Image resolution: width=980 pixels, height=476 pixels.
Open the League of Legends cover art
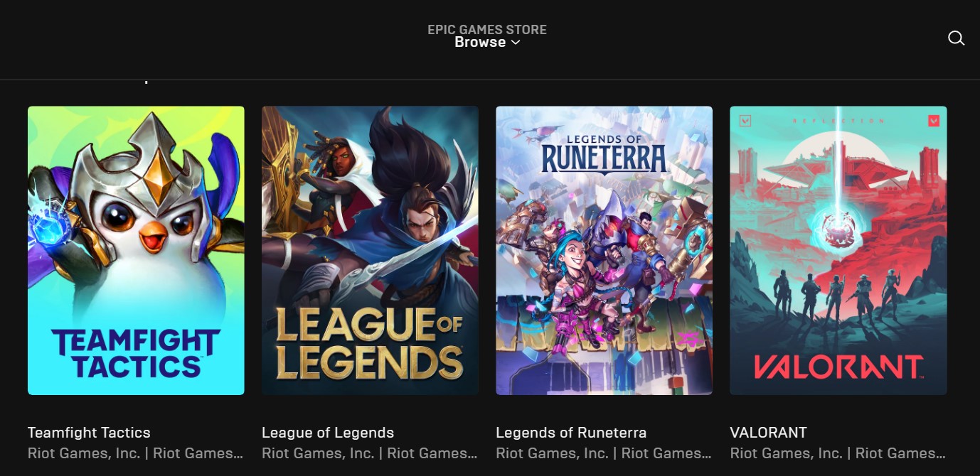[x=370, y=251]
